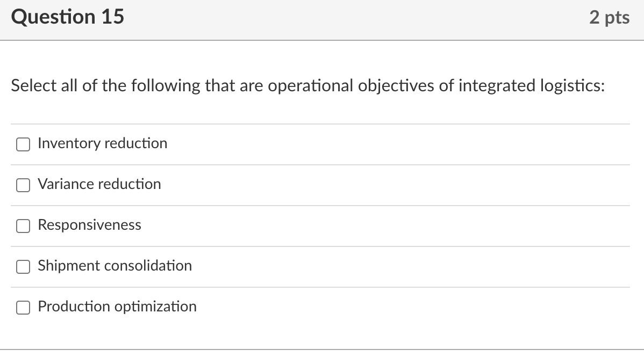The height and width of the screenshot is (364, 644).
Task: Click the number 15 in the header
Action: 112,17
